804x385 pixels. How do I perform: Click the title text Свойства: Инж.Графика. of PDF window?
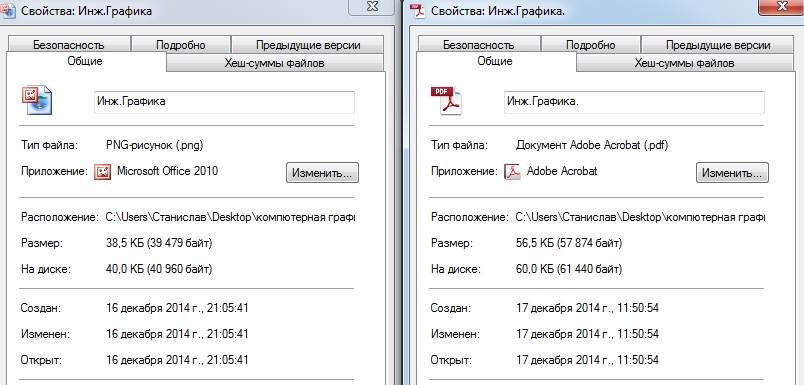point(498,11)
